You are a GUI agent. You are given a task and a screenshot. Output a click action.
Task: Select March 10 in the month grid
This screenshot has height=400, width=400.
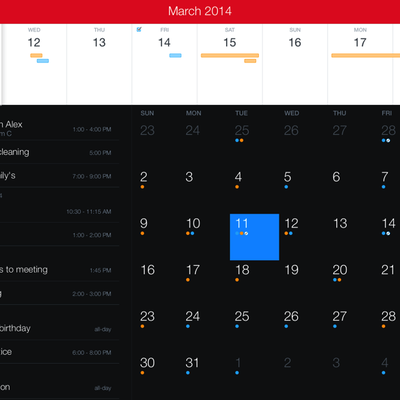pos(193,223)
